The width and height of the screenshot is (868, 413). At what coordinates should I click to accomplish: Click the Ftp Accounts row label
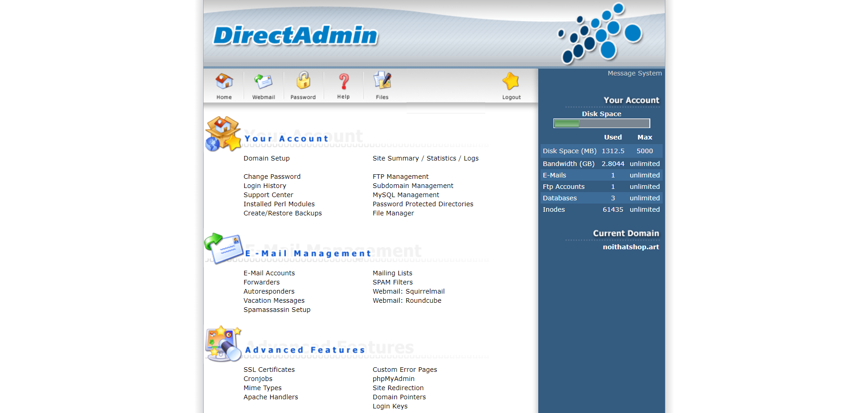tap(563, 187)
